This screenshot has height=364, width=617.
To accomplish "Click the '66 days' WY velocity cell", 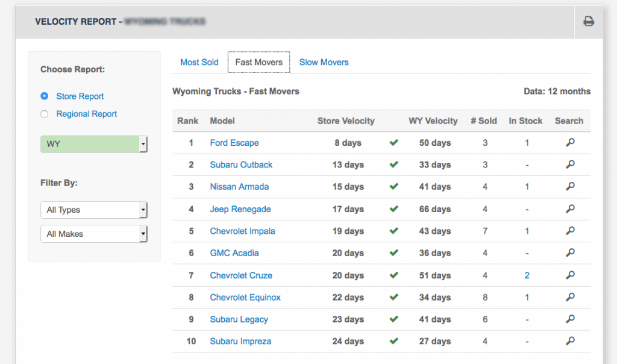I will pyautogui.click(x=435, y=209).
